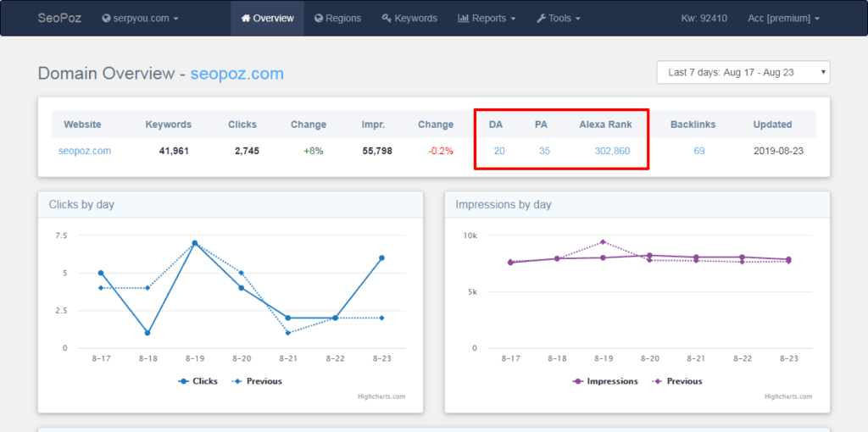Open seopoz.com link in table row
The image size is (868, 432).
85,151
